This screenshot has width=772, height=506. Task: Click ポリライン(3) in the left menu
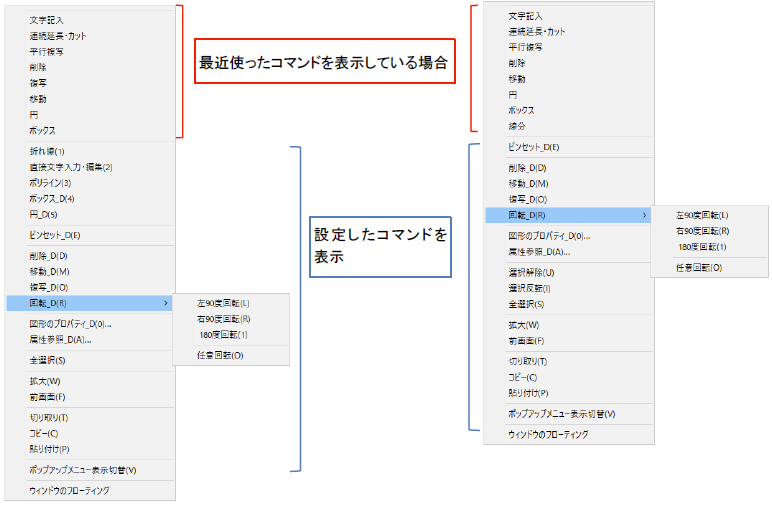[51, 183]
